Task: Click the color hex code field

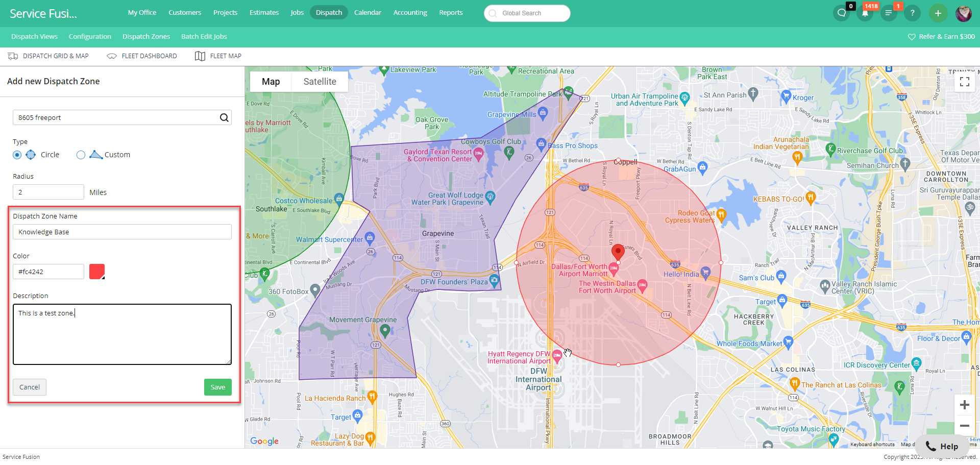Action: pos(48,272)
